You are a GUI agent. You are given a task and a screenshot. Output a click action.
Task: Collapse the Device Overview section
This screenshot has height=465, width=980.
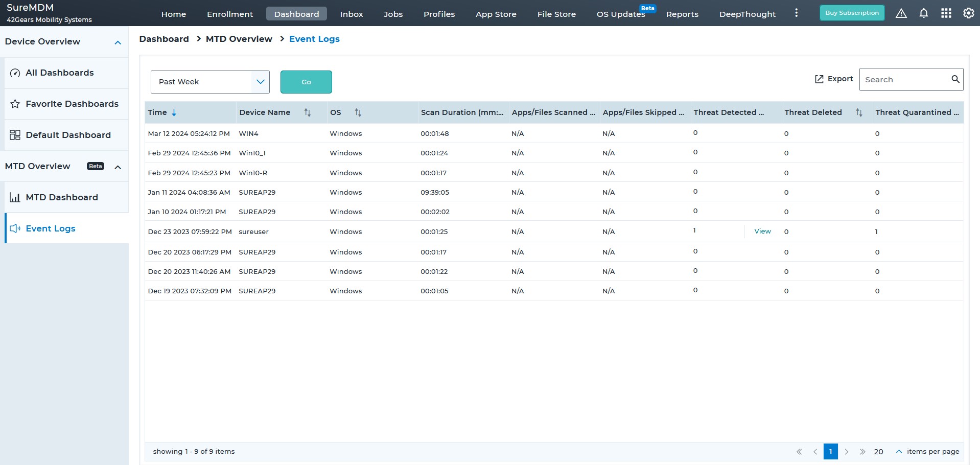pos(118,42)
